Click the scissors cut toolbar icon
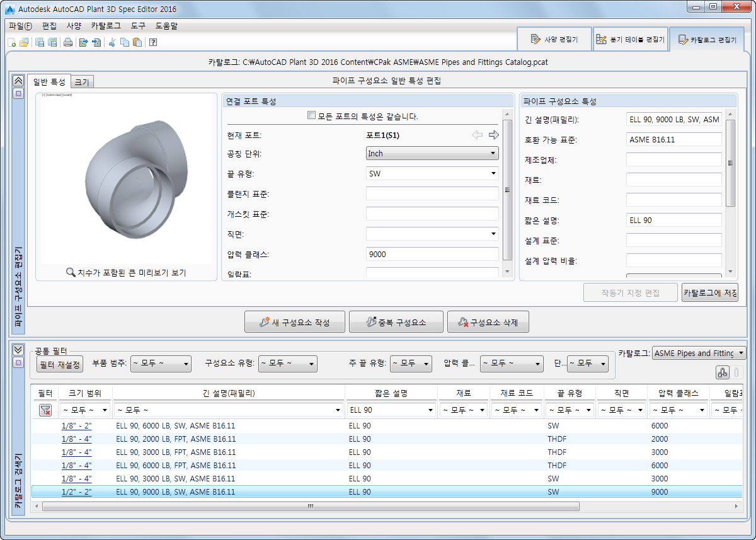Viewport: 756px width, 540px height. click(112, 42)
